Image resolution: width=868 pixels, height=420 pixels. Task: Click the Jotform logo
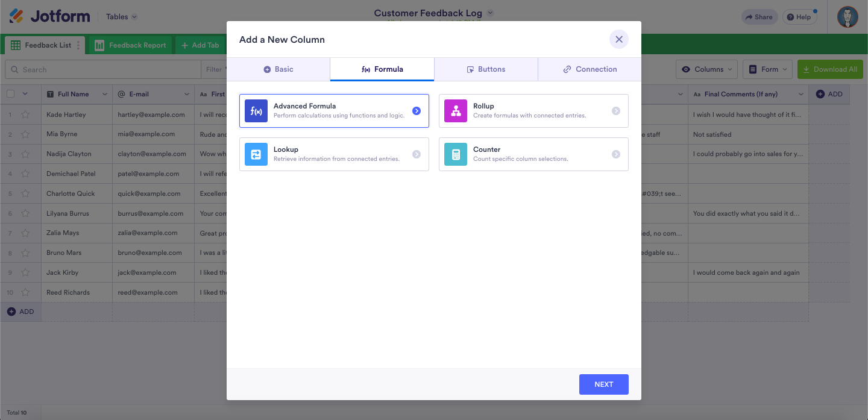point(49,16)
